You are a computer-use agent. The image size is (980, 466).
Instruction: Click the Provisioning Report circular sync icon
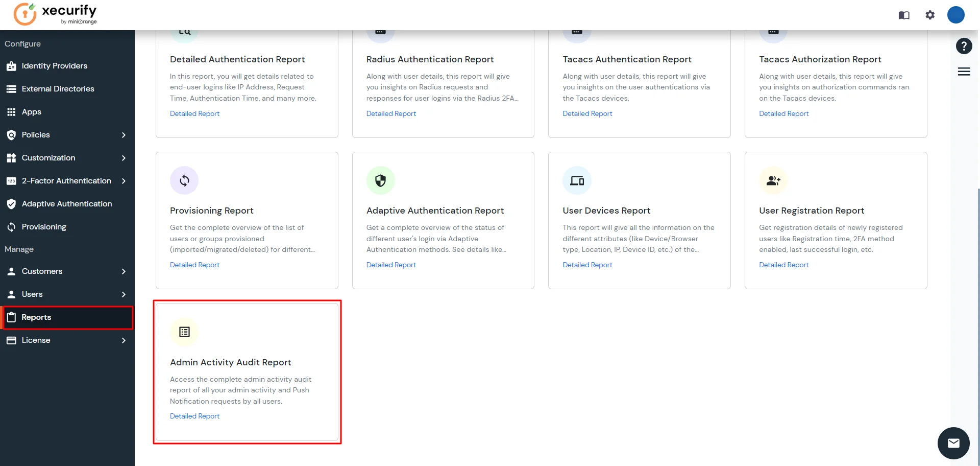click(184, 180)
